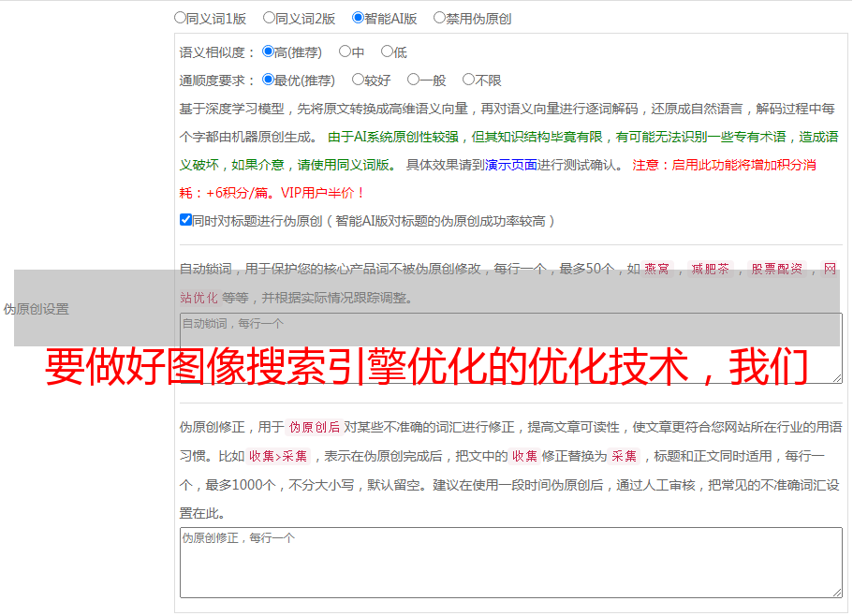Click the 伪原创设置 label

[x=37, y=309]
